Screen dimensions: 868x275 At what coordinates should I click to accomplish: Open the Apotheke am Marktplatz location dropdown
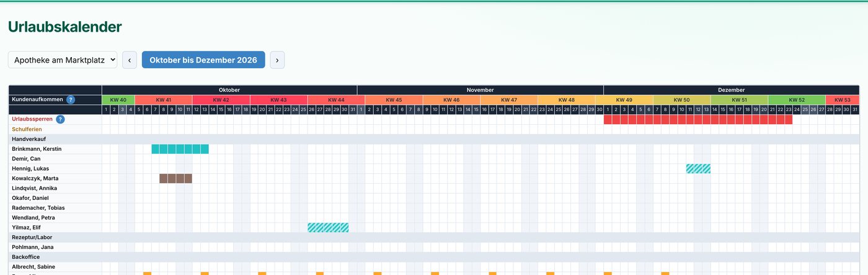(63, 60)
